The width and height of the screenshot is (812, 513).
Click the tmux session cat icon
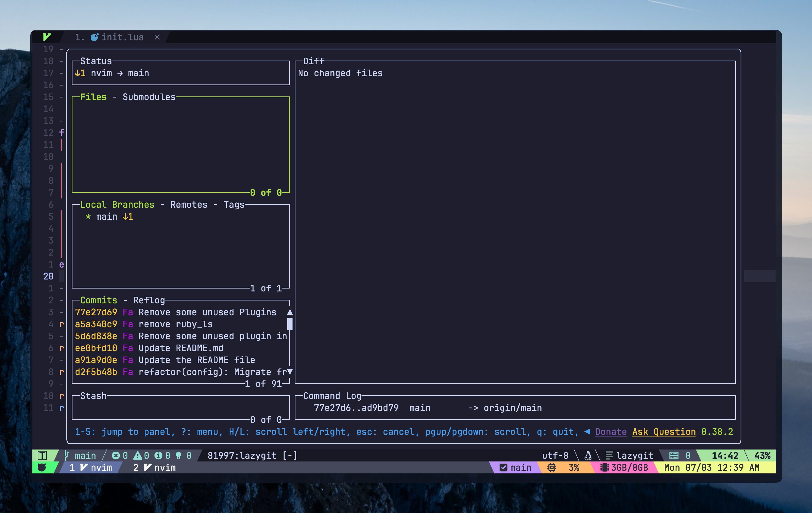tap(42, 467)
